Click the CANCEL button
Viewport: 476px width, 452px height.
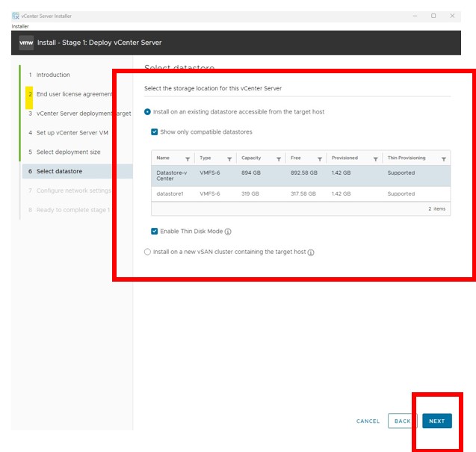pos(368,421)
